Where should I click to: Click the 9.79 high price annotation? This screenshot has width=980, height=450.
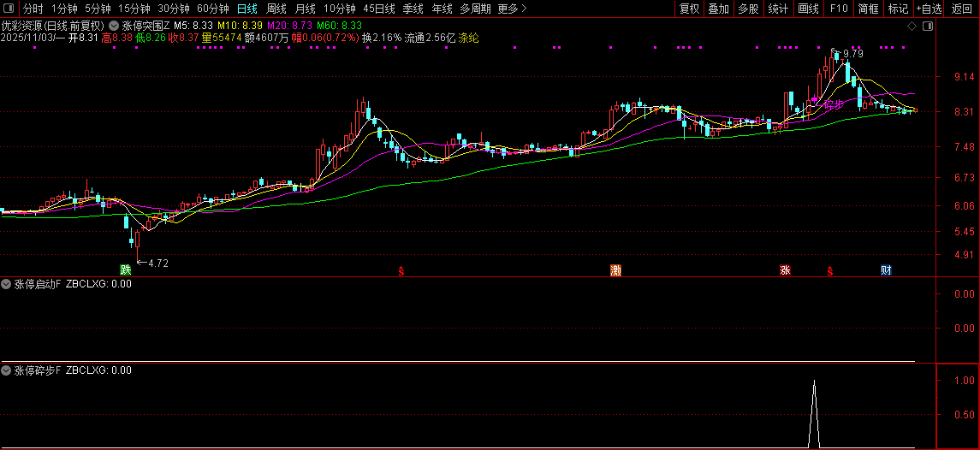tap(852, 54)
